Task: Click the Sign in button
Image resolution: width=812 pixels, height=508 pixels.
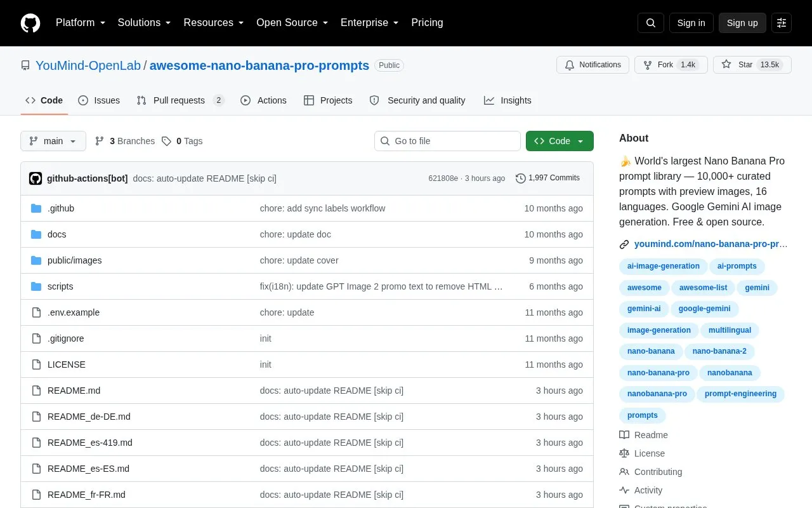Action: pyautogui.click(x=691, y=23)
